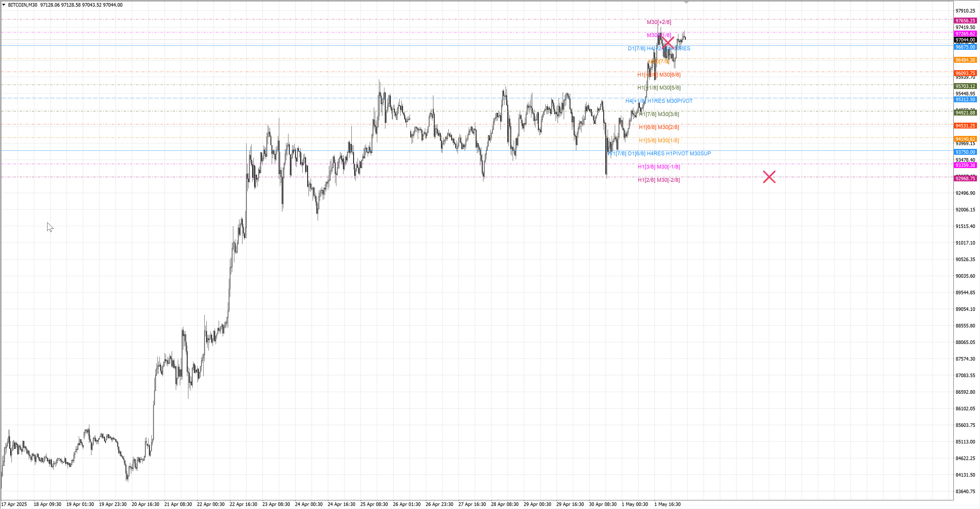Click the blue 96875.00 price label
Viewport: 980px width, 509px height.
click(965, 47)
